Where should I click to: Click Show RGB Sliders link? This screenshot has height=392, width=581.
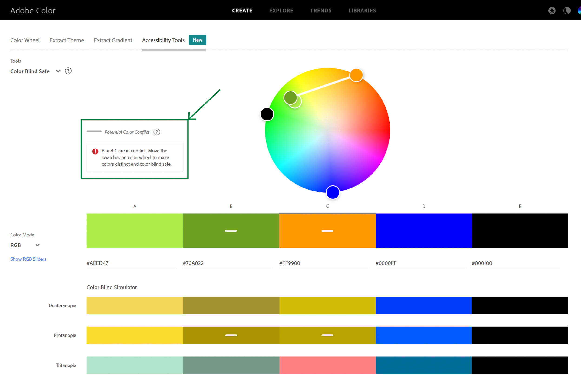[x=28, y=259]
